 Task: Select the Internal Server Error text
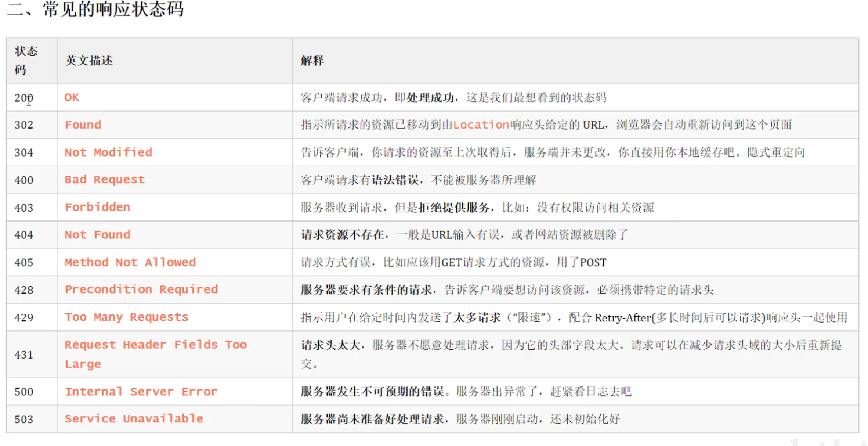(141, 392)
